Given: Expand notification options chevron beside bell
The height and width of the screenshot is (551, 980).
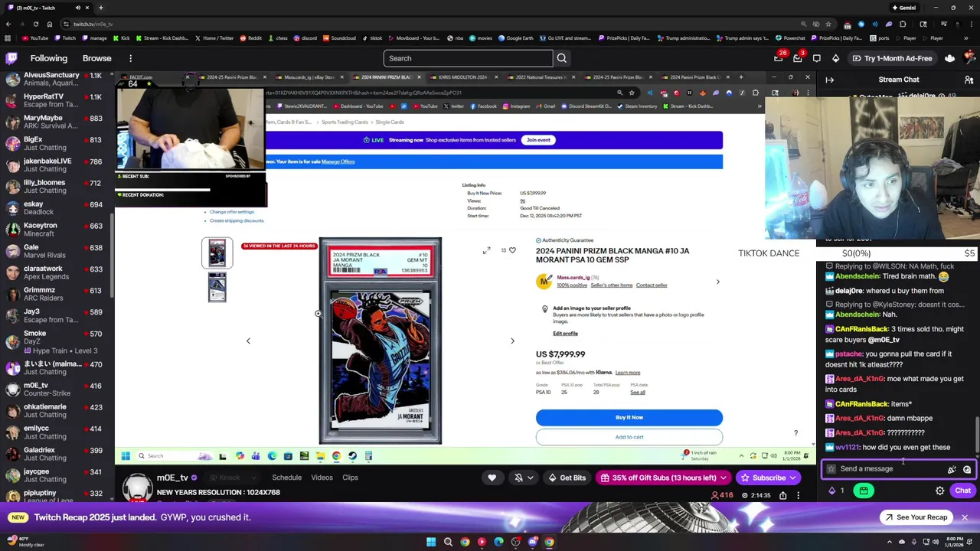Looking at the screenshot, I should pyautogui.click(x=530, y=478).
